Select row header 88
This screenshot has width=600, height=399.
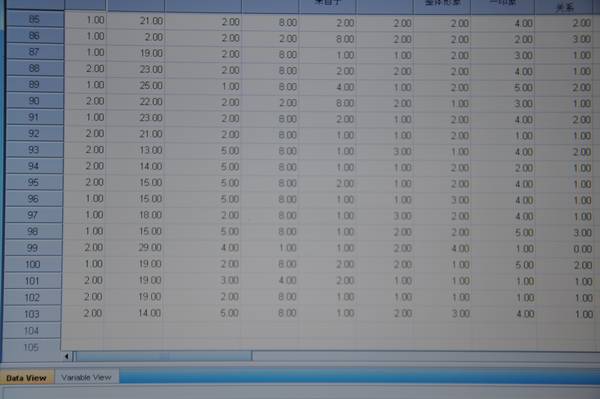pyautogui.click(x=35, y=68)
